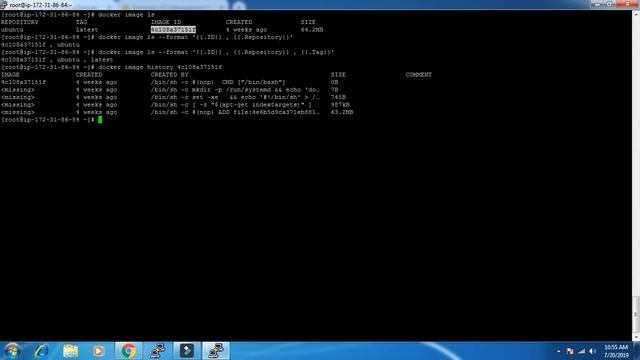Open the Action Center flag icon
640x360 pixels.
(x=570, y=351)
